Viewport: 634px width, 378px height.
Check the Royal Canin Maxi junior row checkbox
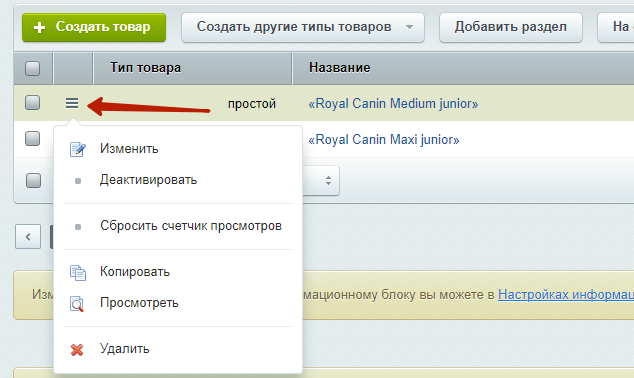[32, 138]
